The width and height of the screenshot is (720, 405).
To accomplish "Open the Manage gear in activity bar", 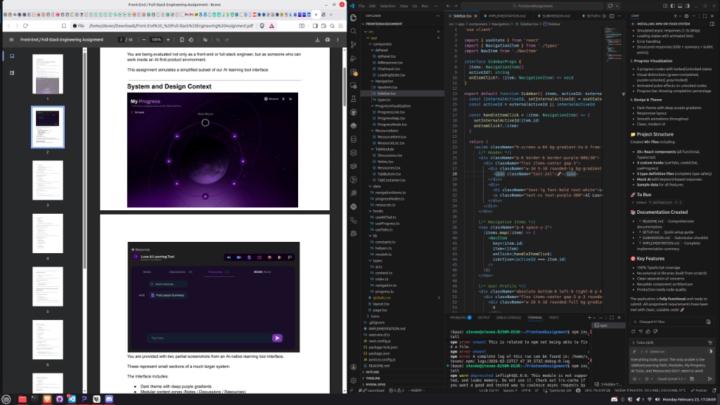I will 353,380.
